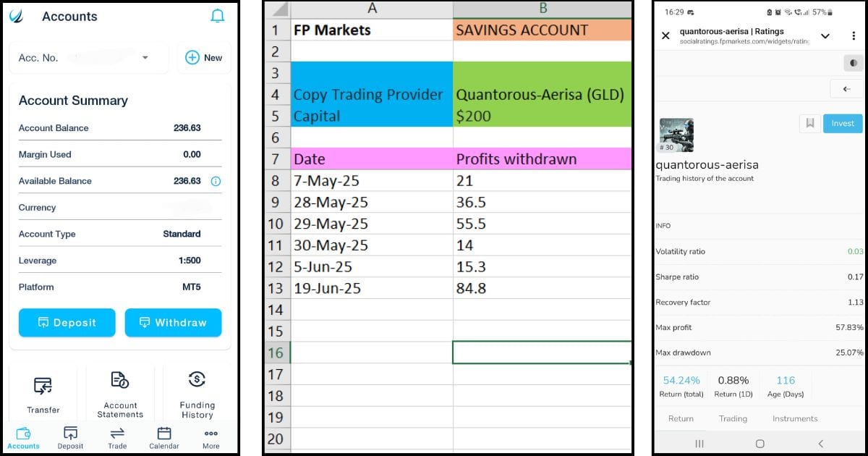Image resolution: width=868 pixels, height=456 pixels.
Task: Tap the info icon beside Available Balance
Action: click(216, 181)
